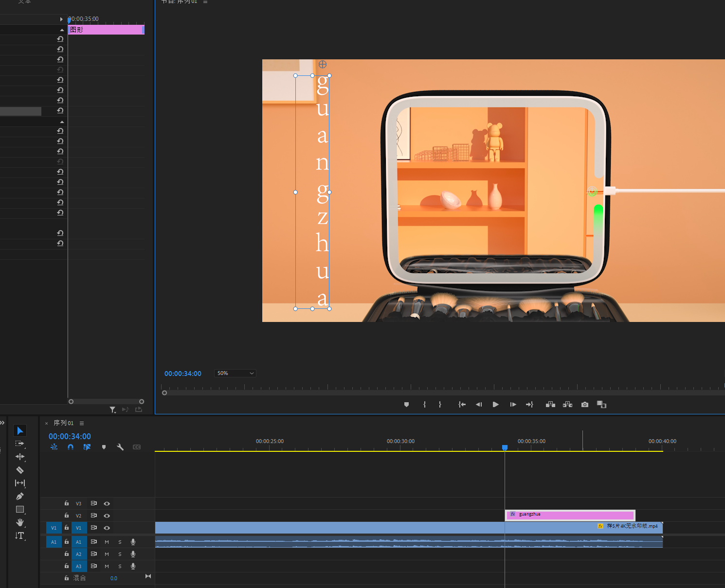
Task: Select the Pen tool in the toolbar
Action: coord(20,497)
